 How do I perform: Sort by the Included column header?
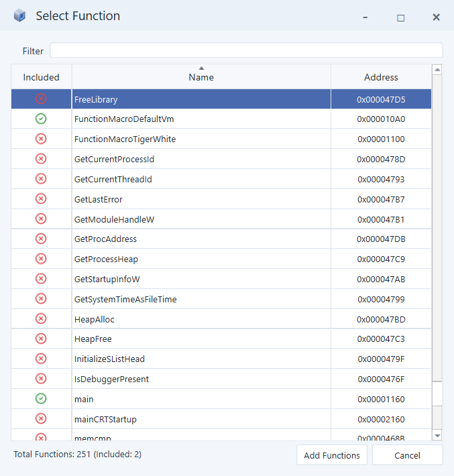click(42, 77)
